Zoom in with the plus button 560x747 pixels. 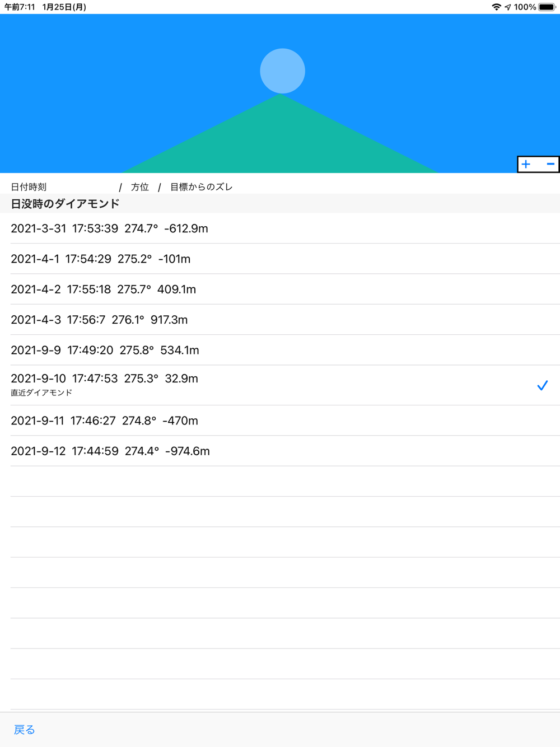[x=526, y=164]
